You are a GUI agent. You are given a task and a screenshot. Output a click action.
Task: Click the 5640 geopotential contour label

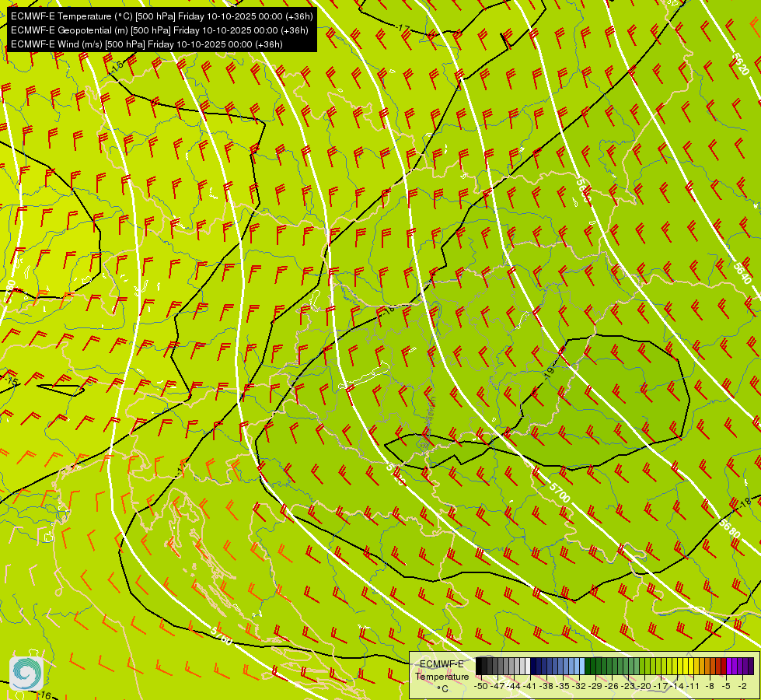pyautogui.click(x=742, y=273)
